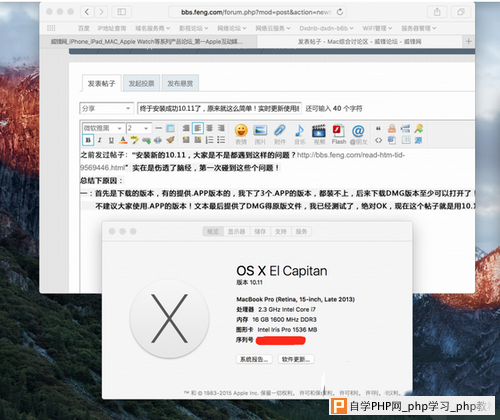The height and width of the screenshot is (420, 500).
Task: Open the font size dropdown showing 2
Action: [x=139, y=128]
